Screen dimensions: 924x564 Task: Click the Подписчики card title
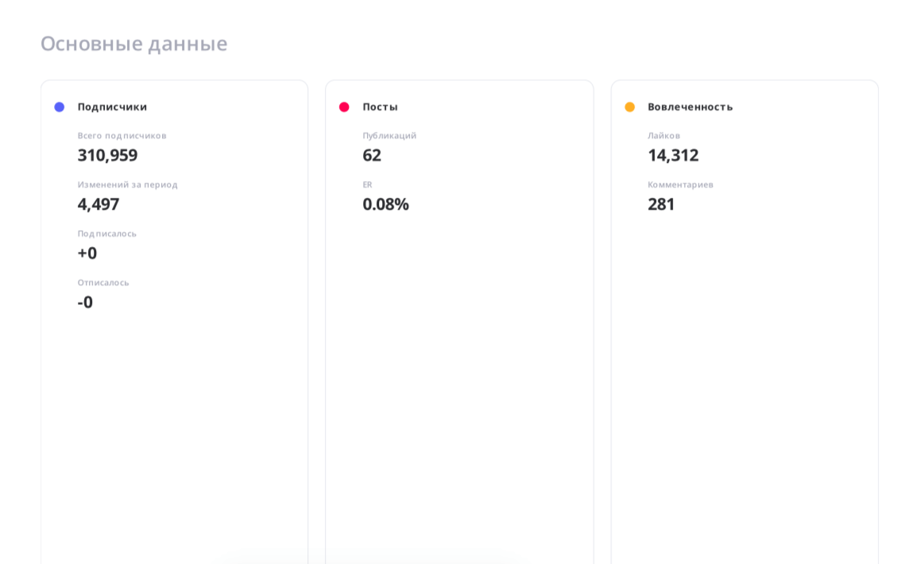coord(112,107)
